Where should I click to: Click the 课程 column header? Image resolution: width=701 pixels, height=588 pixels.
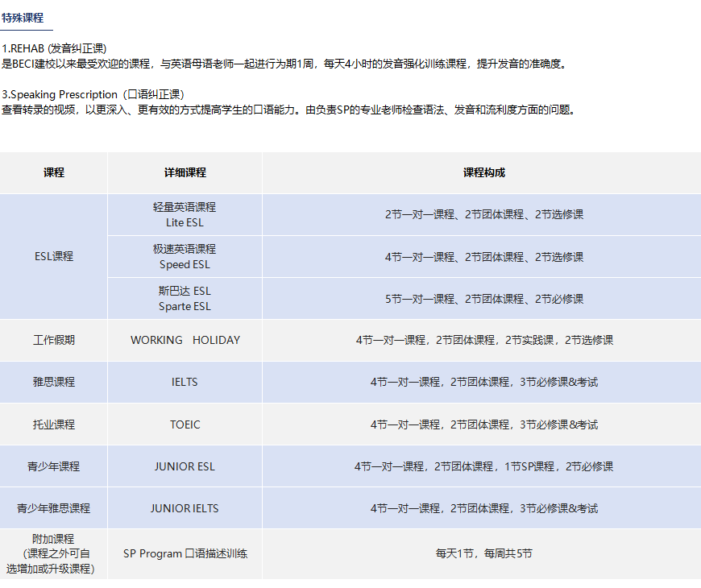click(54, 172)
